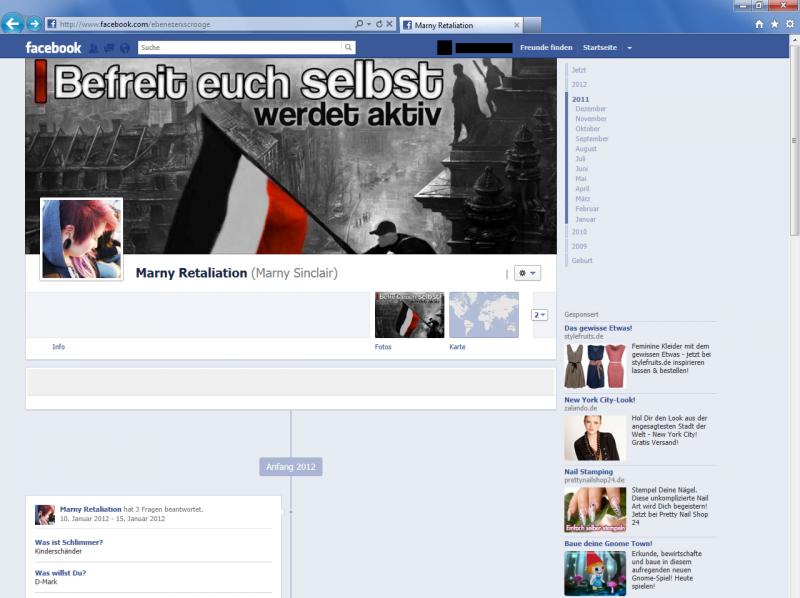Stop page loading with the X icon
The image size is (800, 598).
pyautogui.click(x=389, y=23)
